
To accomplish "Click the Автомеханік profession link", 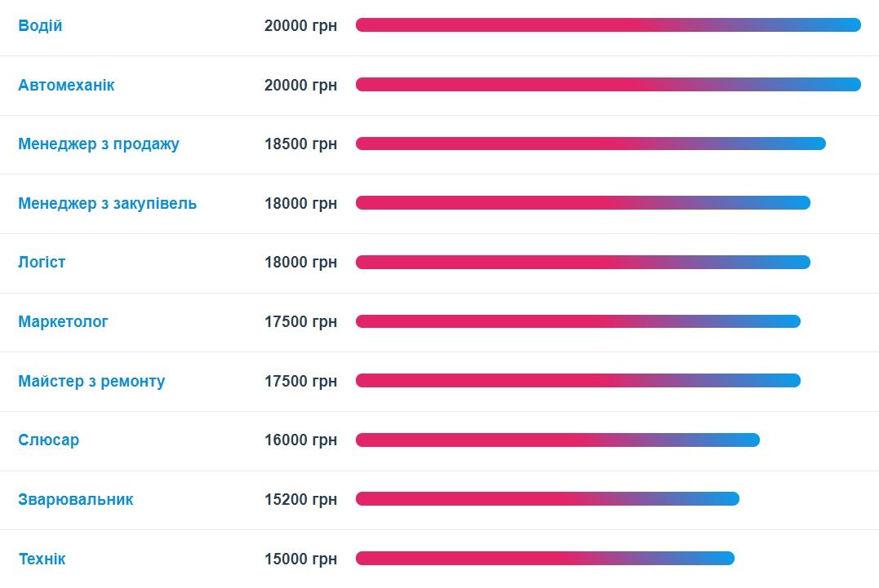I will [x=66, y=85].
